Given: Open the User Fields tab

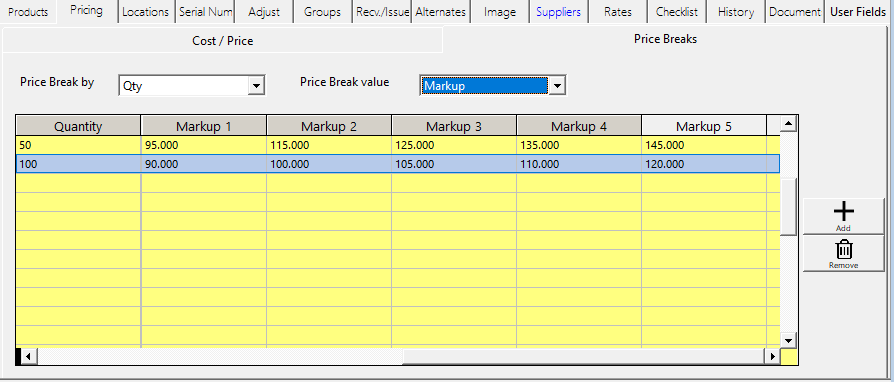Looking at the screenshot, I should (858, 11).
